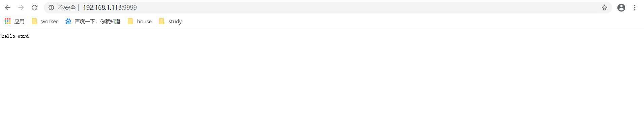This screenshot has width=644, height=129.
Task: Click the hello word page text
Action: pyautogui.click(x=15, y=36)
